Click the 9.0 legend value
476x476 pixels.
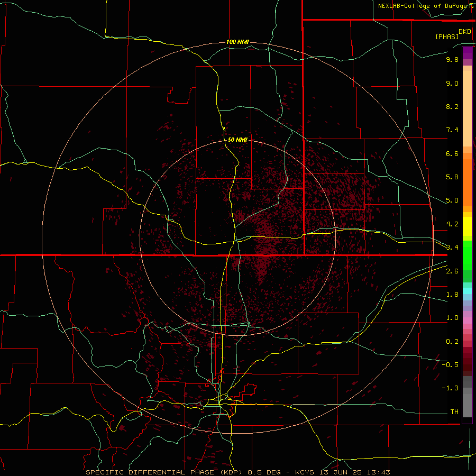[x=452, y=84]
